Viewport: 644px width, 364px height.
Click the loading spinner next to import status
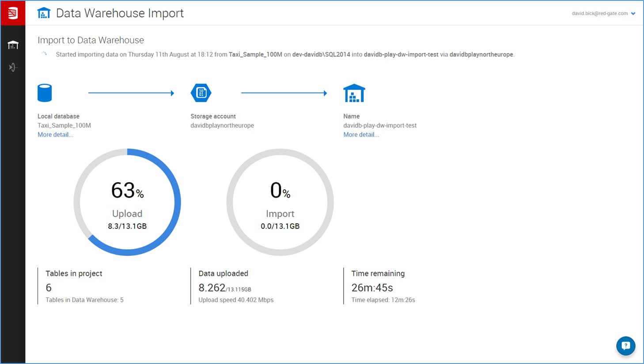point(44,54)
